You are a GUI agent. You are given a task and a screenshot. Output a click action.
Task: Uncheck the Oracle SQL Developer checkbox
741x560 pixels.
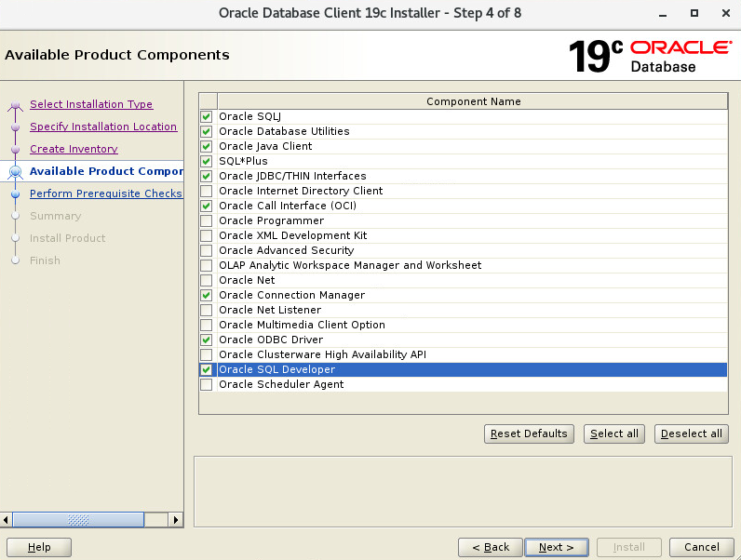pos(206,369)
